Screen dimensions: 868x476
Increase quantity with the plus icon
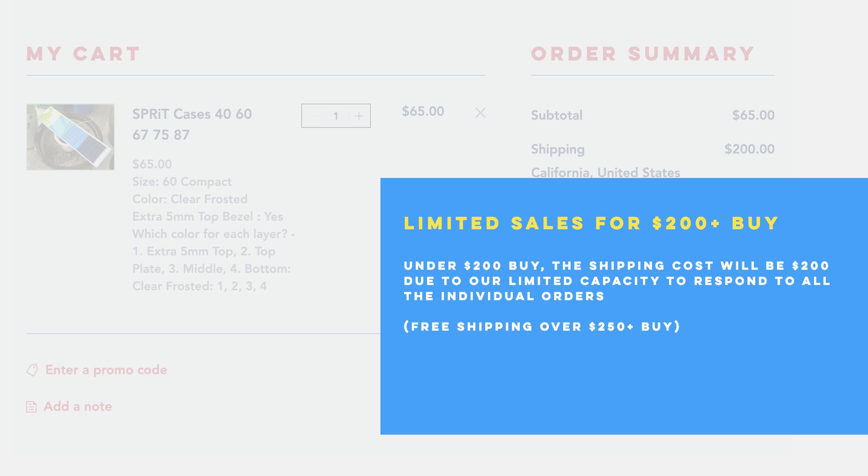(x=359, y=116)
